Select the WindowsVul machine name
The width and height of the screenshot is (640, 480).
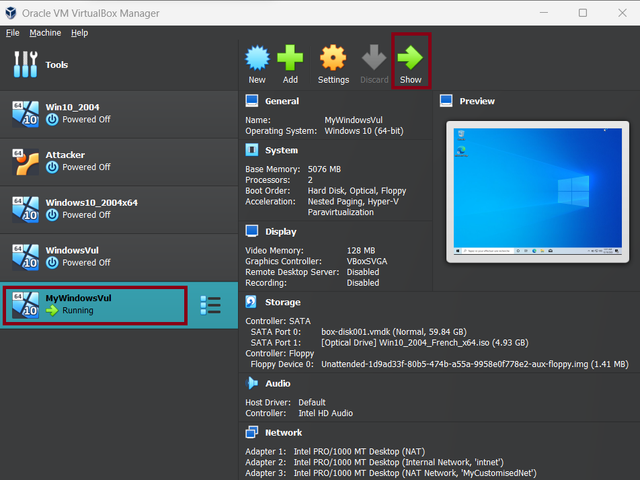tap(72, 250)
